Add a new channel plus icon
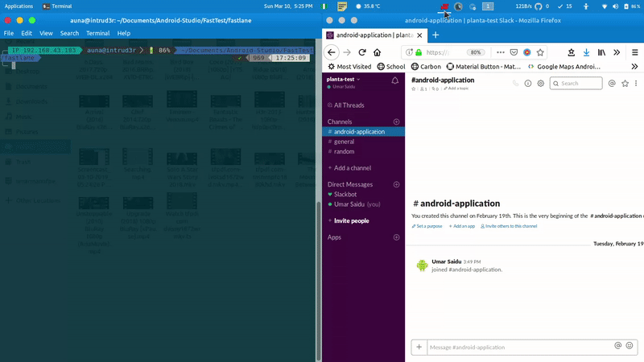 coord(396,121)
